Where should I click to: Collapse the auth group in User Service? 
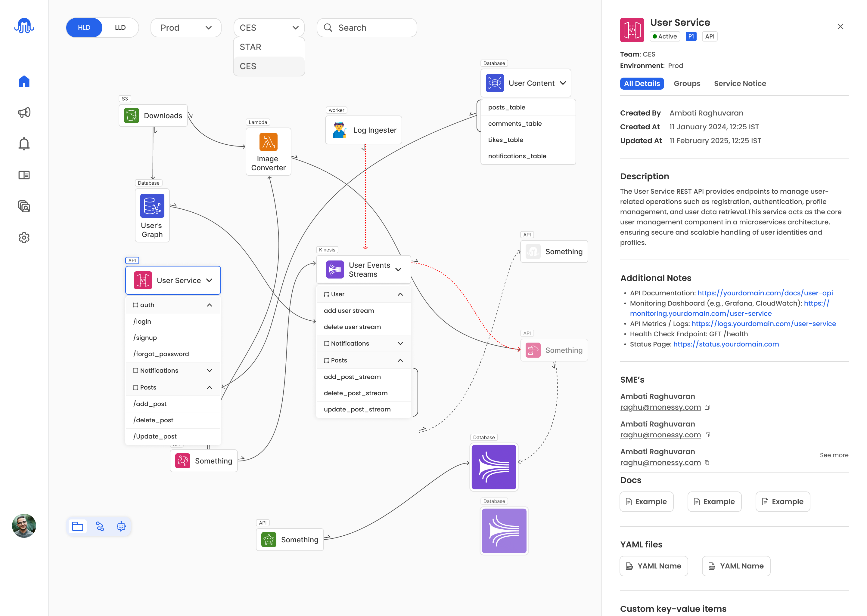[209, 305]
